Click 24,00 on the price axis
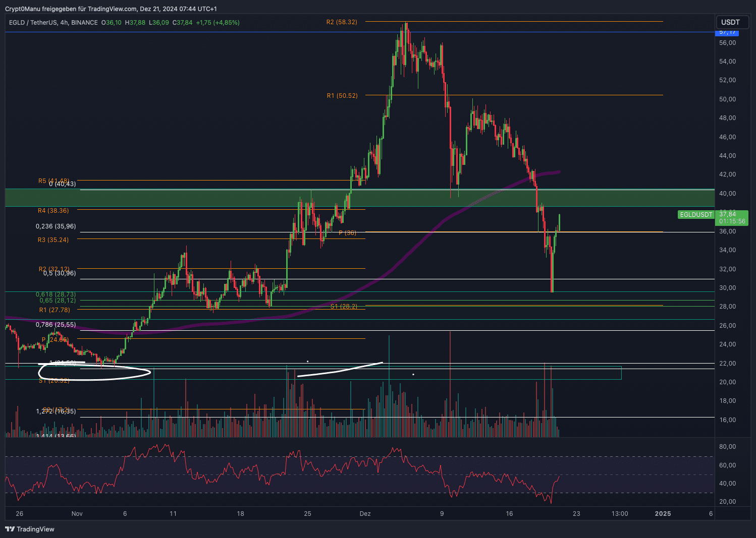 tap(728, 344)
